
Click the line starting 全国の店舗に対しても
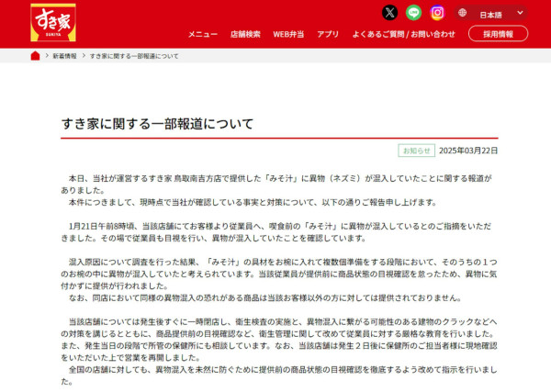point(279,375)
